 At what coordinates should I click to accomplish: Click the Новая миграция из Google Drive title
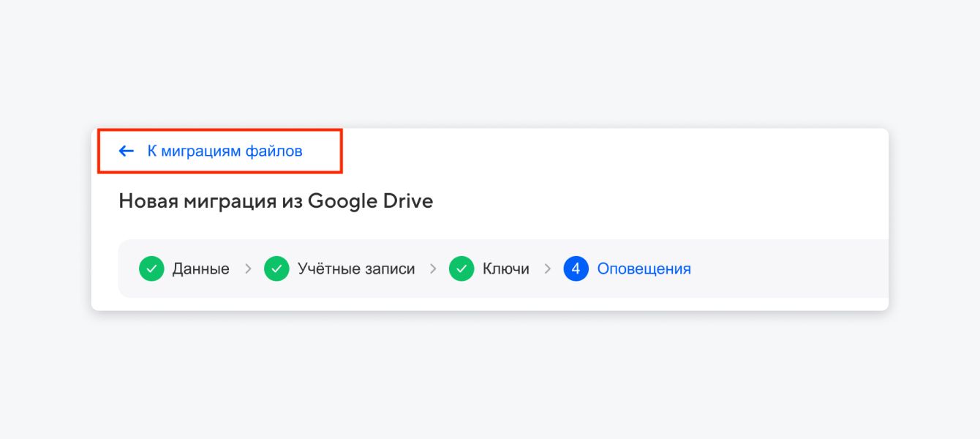[x=276, y=200]
